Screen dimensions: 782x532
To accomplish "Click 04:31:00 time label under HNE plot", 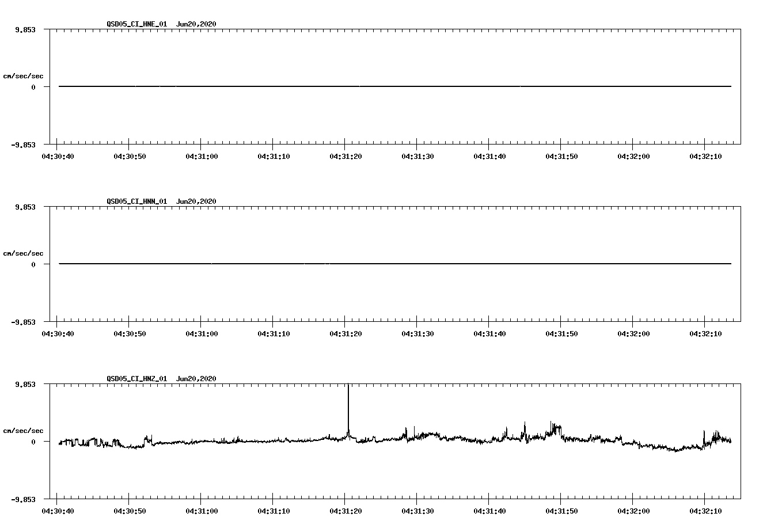I will pyautogui.click(x=202, y=157).
